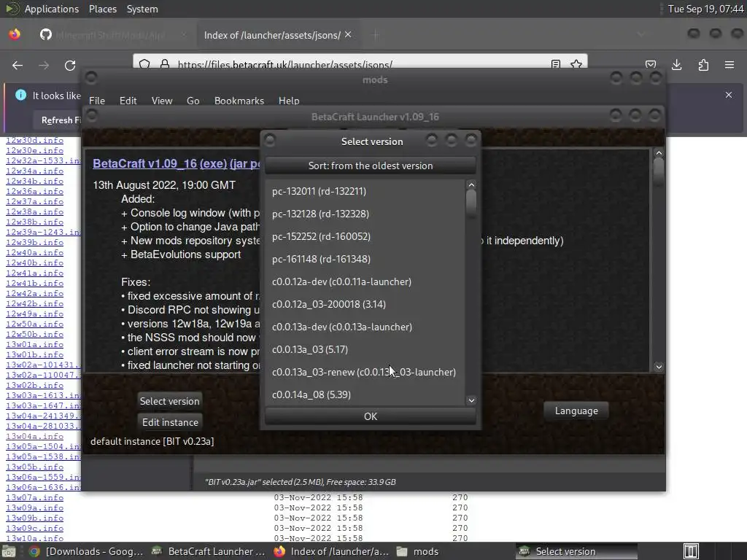Viewport: 747px width, 560px height.
Task: Open 12w30d.info link in browser
Action: coord(34,141)
